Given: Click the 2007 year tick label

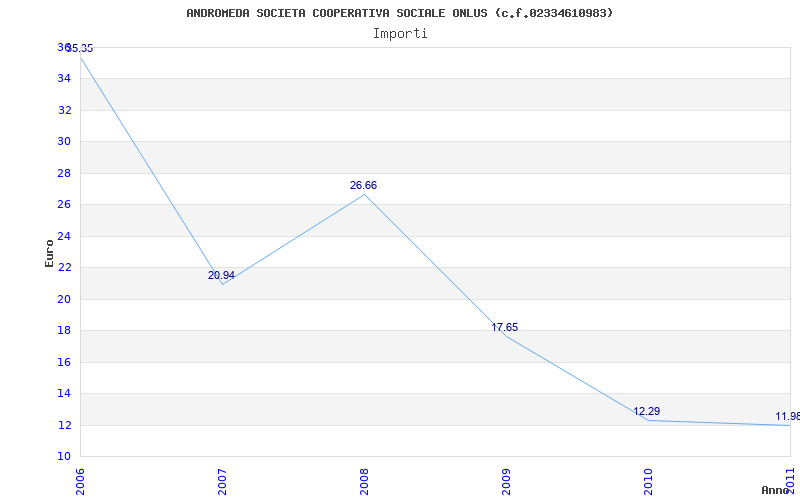Looking at the screenshot, I should coord(222,482).
